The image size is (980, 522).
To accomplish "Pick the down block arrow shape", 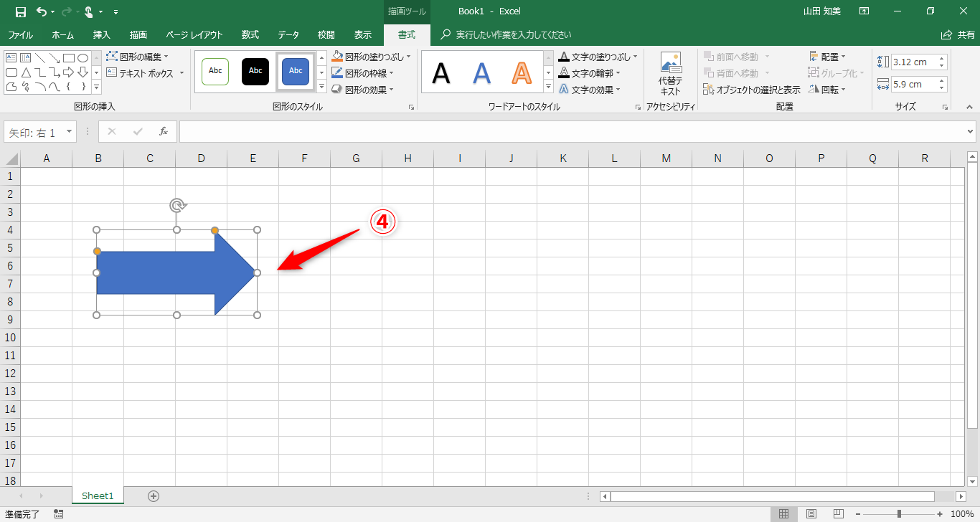I will (x=83, y=72).
